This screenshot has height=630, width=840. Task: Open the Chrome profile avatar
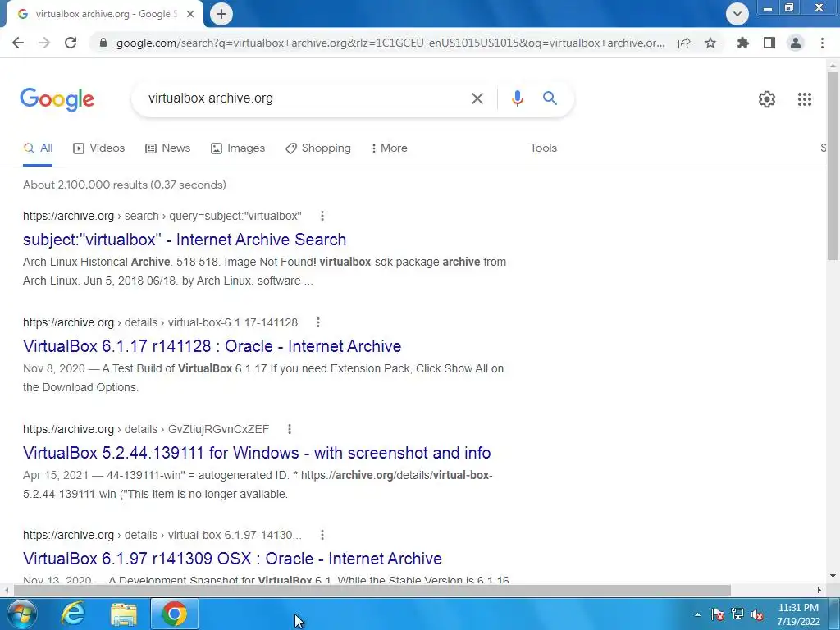[796, 43]
